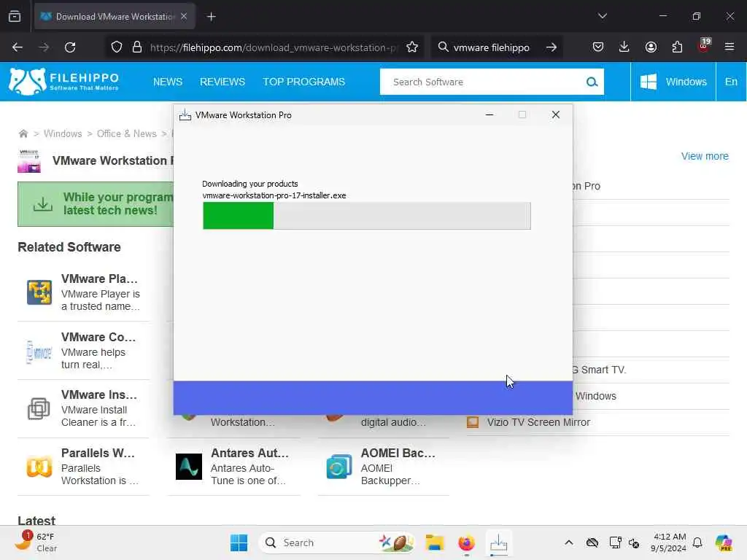Open the extensions puzzle icon

[677, 47]
